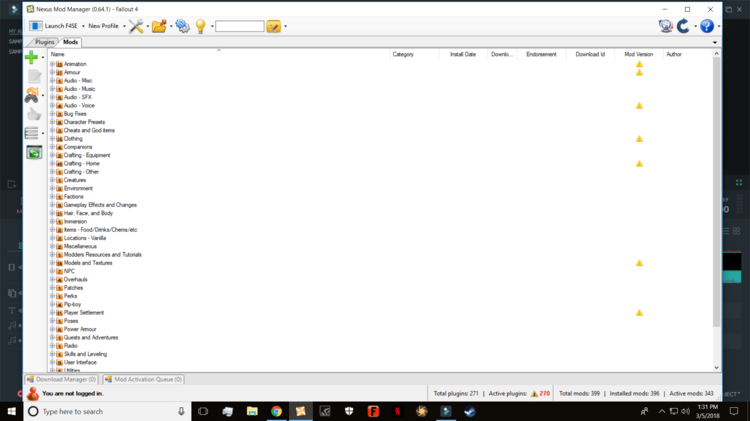The image size is (750, 421).
Task: Open the tab strip dropdown arrow at right
Action: click(x=715, y=43)
